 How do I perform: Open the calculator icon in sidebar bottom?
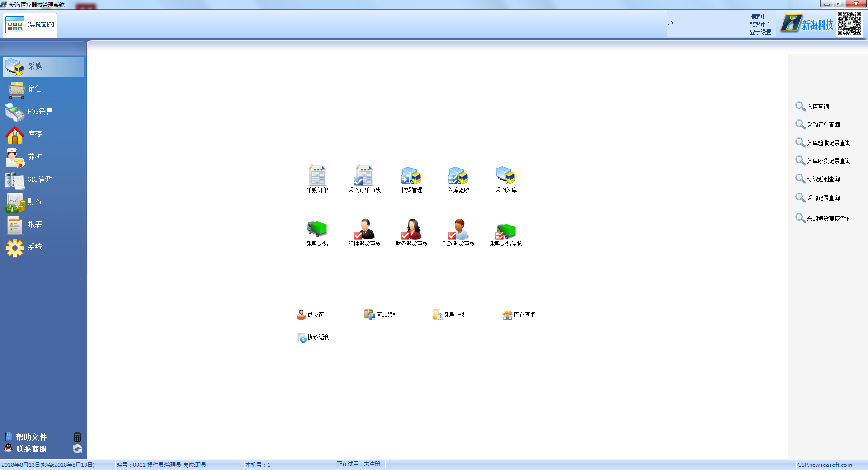77,437
